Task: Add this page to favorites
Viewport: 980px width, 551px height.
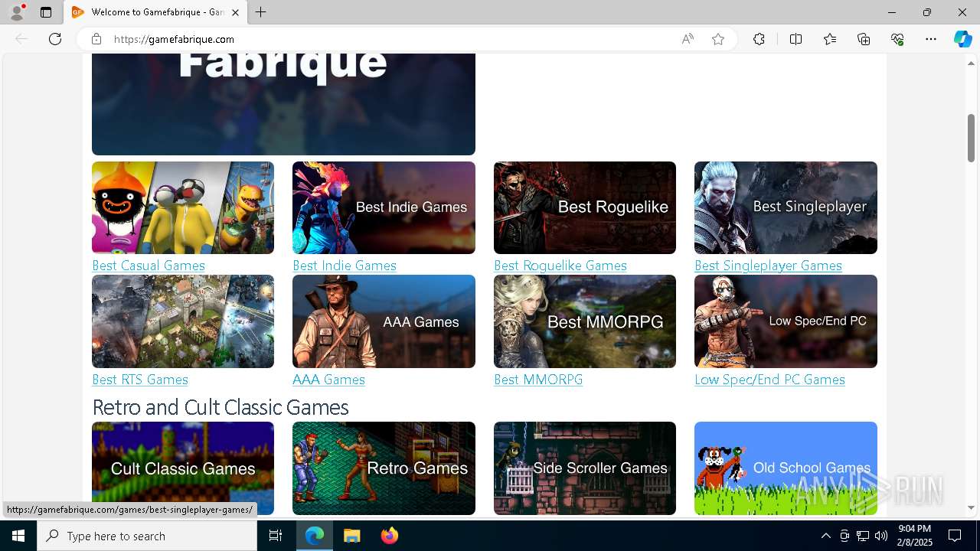Action: tap(718, 39)
